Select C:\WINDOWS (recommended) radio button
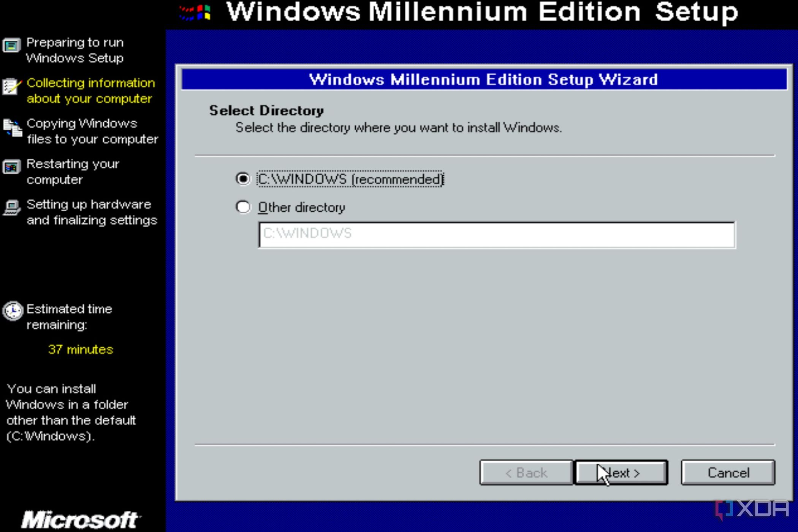The width and height of the screenshot is (798, 532). [x=242, y=179]
